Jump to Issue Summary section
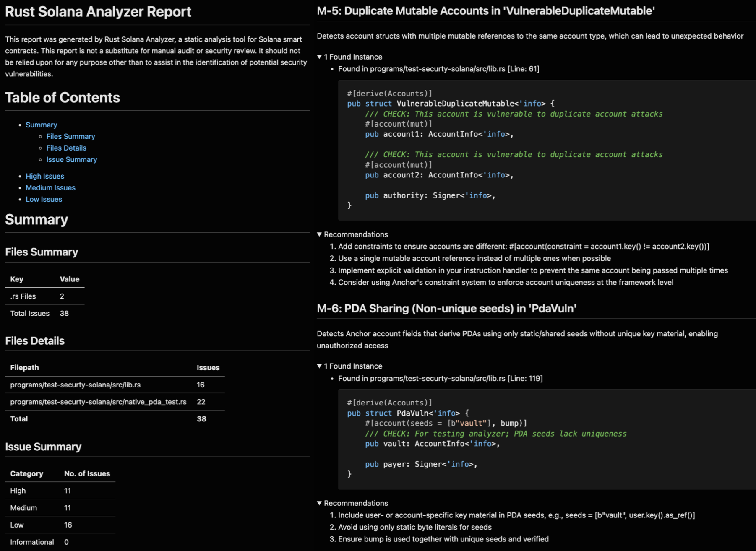 pyautogui.click(x=71, y=159)
